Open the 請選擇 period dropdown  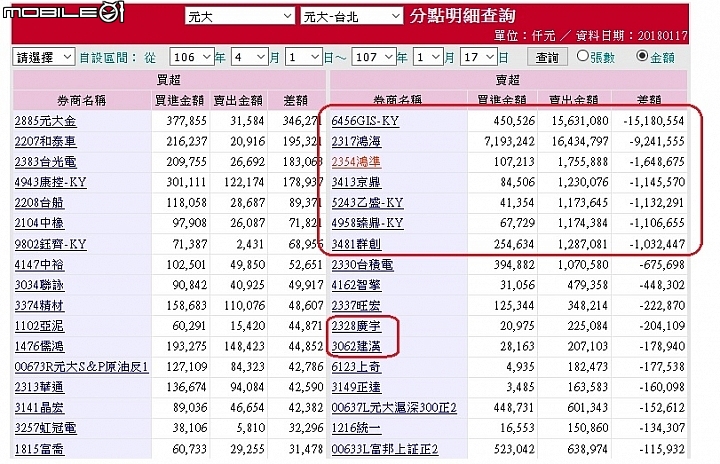[44, 57]
